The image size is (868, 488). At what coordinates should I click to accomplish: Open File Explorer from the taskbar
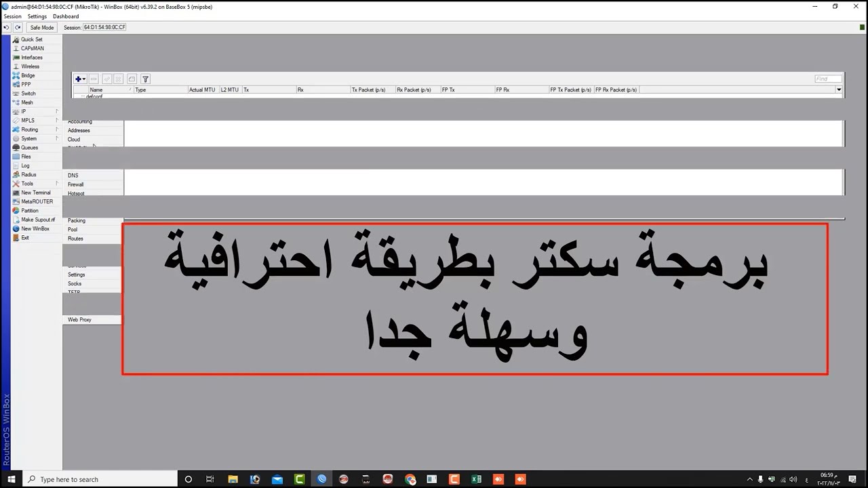click(233, 479)
